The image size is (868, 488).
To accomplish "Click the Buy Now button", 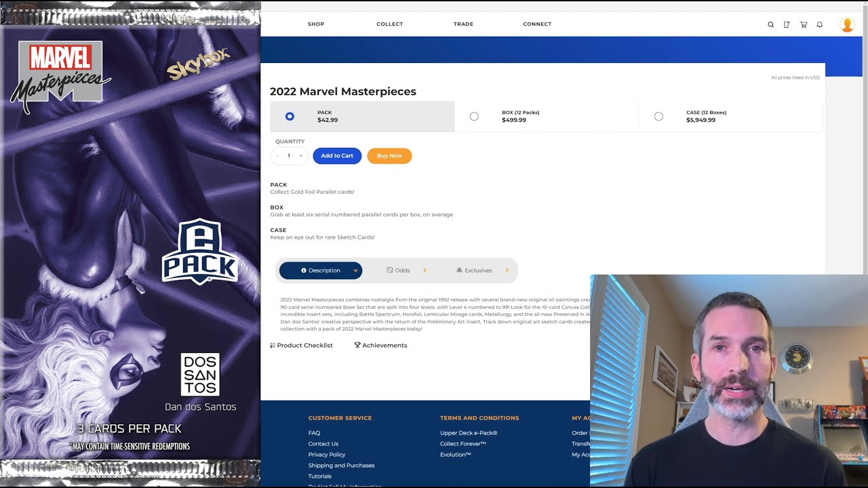I will point(389,156).
